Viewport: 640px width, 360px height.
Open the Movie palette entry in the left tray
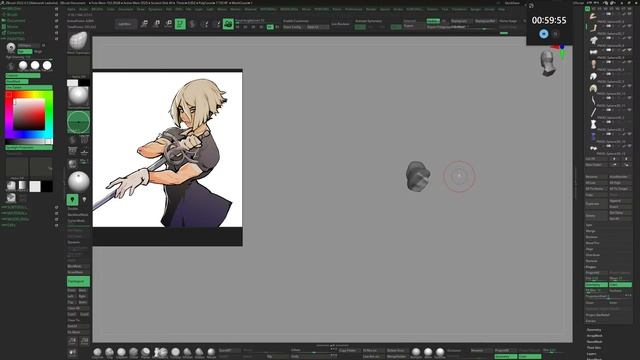pyautogui.click(x=12, y=27)
